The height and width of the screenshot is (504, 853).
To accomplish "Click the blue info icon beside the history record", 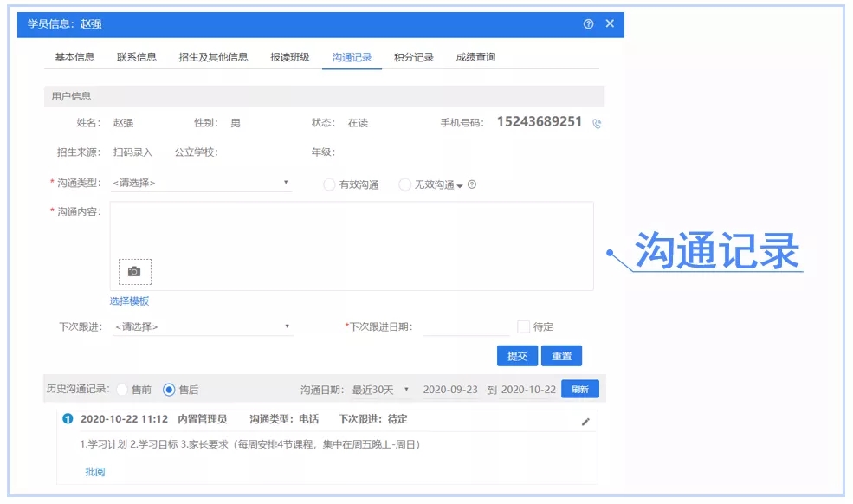I will point(68,420).
